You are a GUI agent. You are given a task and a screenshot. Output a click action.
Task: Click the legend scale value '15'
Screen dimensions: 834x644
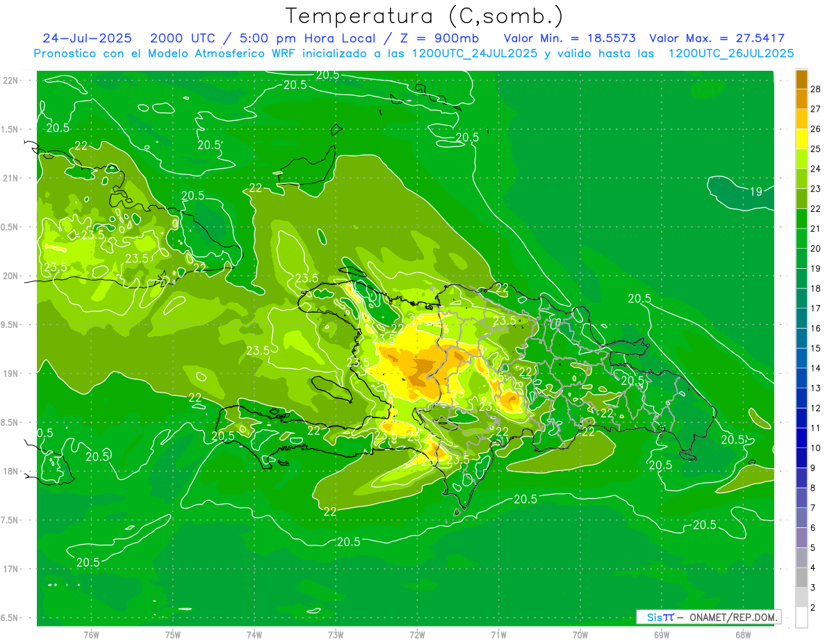pos(816,348)
